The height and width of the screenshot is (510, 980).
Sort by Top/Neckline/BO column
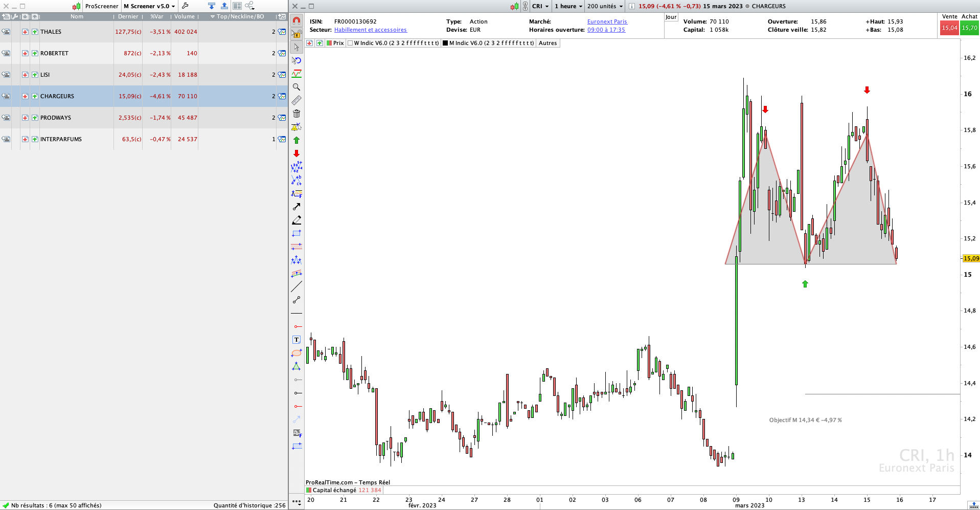[x=237, y=16]
